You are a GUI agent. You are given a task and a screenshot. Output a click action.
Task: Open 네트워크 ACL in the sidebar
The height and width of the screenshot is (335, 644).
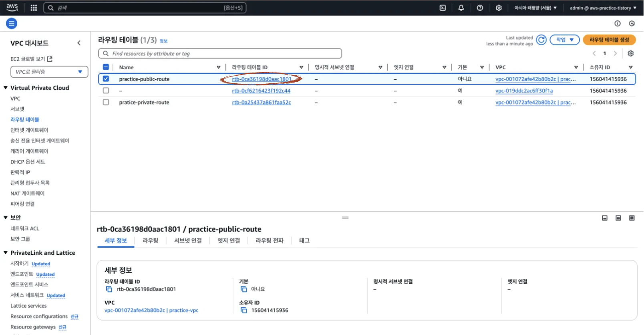tap(25, 228)
